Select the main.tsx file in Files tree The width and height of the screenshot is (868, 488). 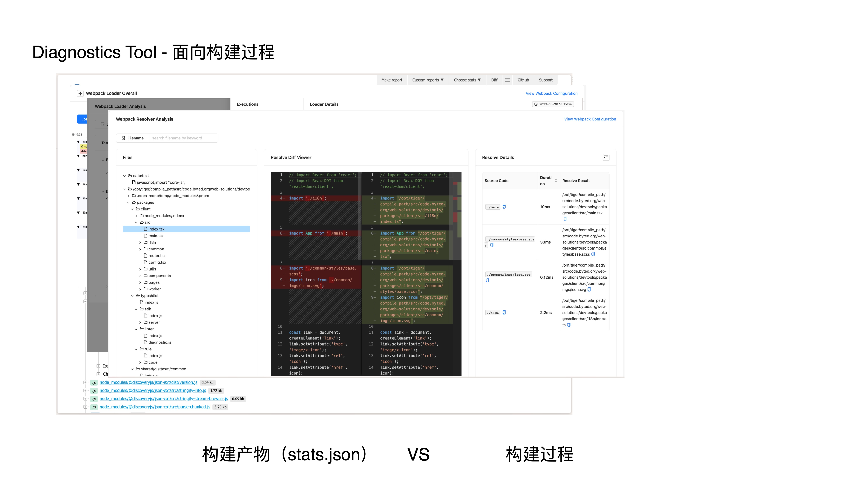(154, 236)
